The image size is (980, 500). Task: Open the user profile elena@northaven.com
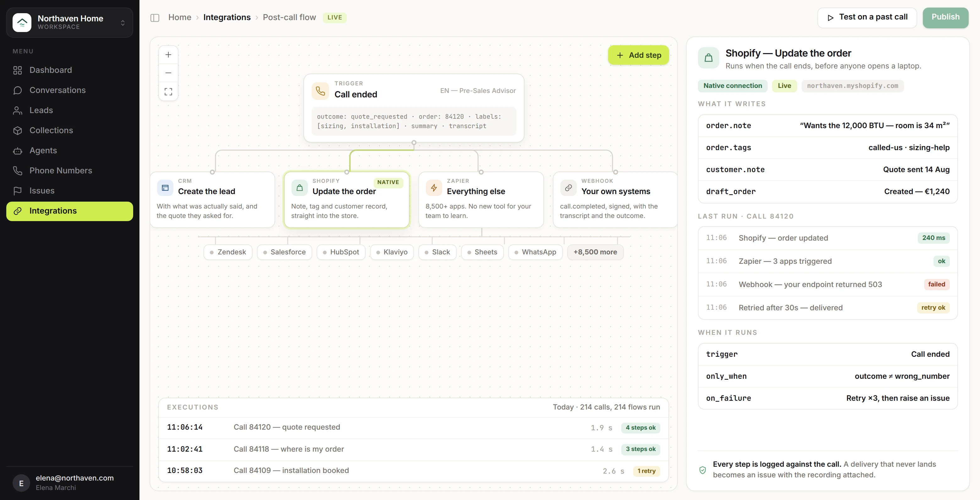[x=70, y=483]
